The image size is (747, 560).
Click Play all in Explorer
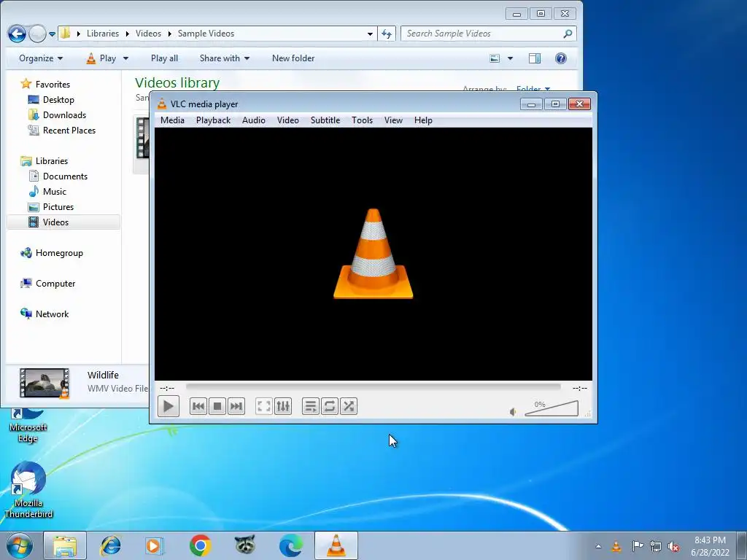[164, 58]
